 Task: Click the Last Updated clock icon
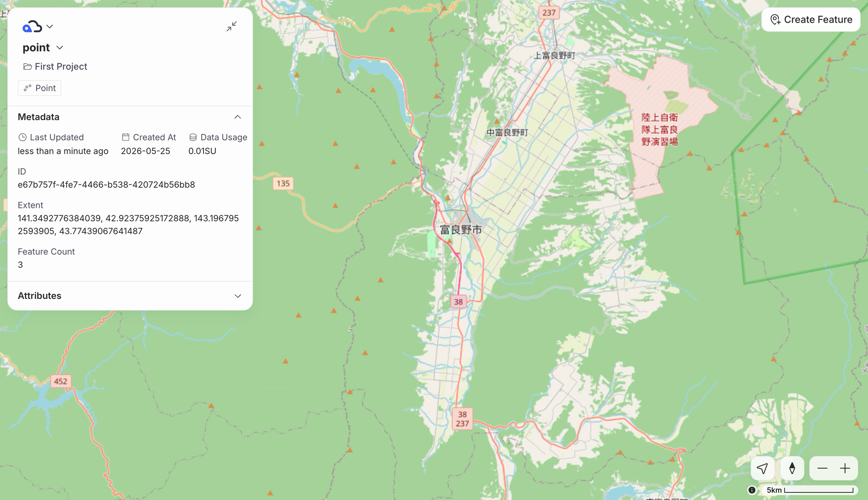(x=22, y=137)
